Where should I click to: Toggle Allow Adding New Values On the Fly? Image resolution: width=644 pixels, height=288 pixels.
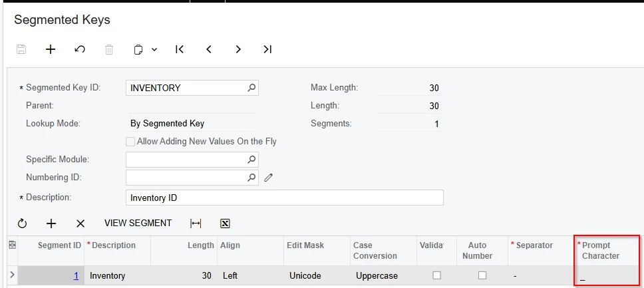tap(130, 142)
